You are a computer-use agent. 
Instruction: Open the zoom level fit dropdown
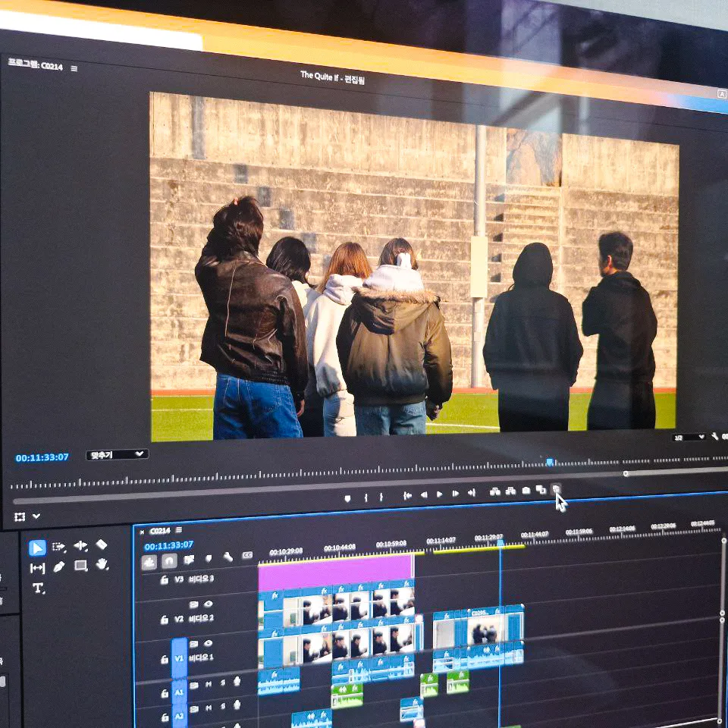[x=117, y=455]
